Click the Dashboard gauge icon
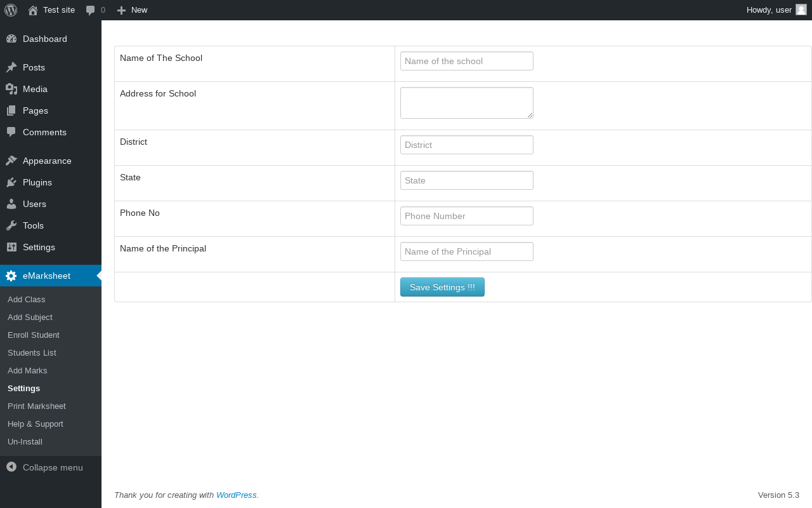The width and height of the screenshot is (812, 508). click(11, 39)
